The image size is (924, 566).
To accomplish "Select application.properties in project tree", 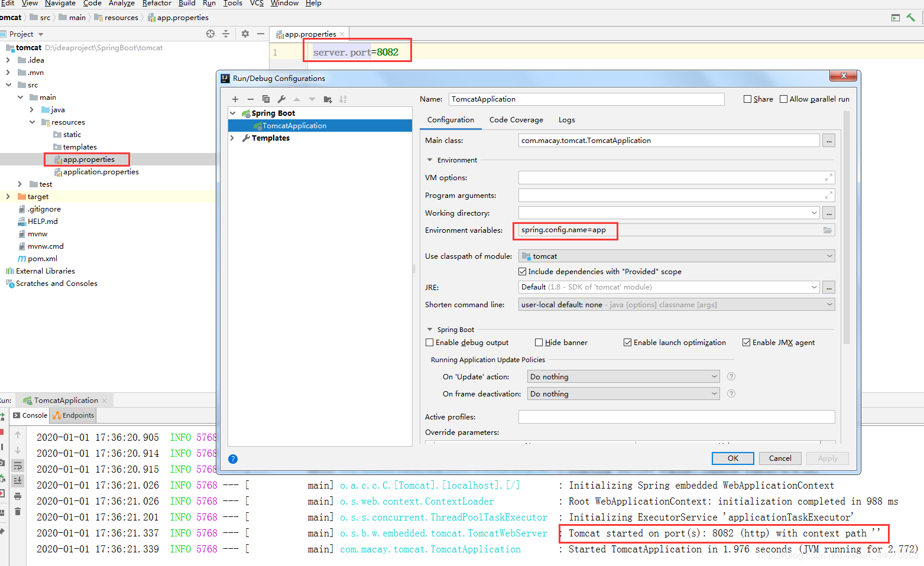I will [100, 172].
